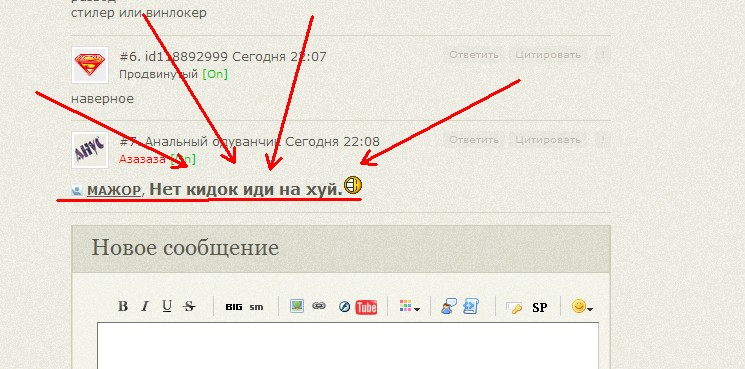Screen dimensions: 745x369
Task: Click Ответить on post #7
Action: 474,140
